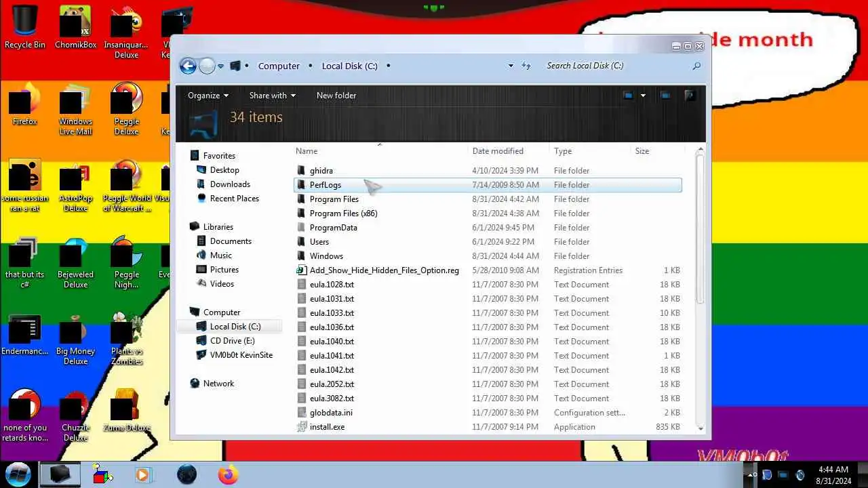
Task: Click the Change your view icon
Action: (x=628, y=96)
